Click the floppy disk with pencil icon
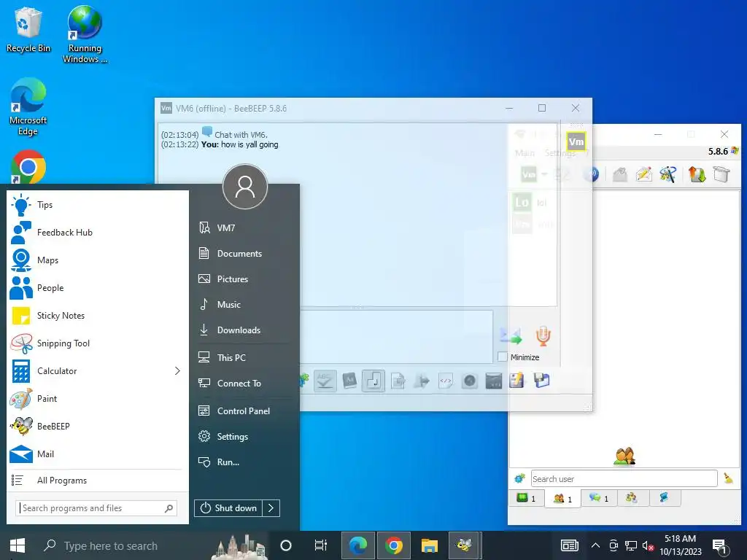The width and height of the screenshot is (747, 560). [516, 381]
